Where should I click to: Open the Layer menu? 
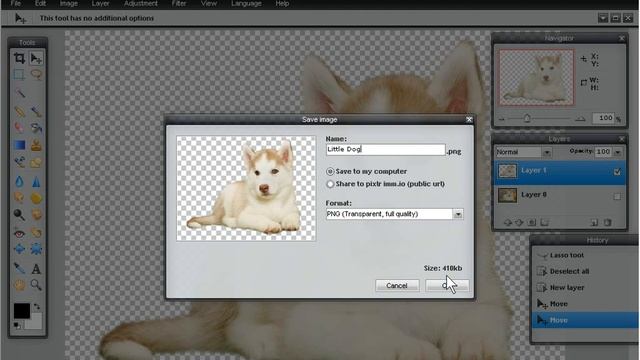100,4
